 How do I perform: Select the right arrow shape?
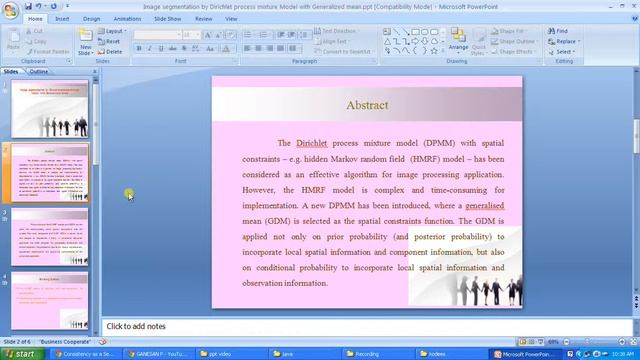tap(415, 41)
